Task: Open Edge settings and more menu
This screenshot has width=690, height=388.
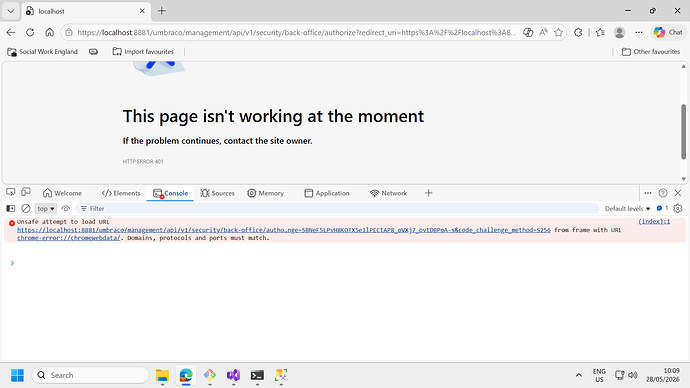Action: [x=639, y=32]
